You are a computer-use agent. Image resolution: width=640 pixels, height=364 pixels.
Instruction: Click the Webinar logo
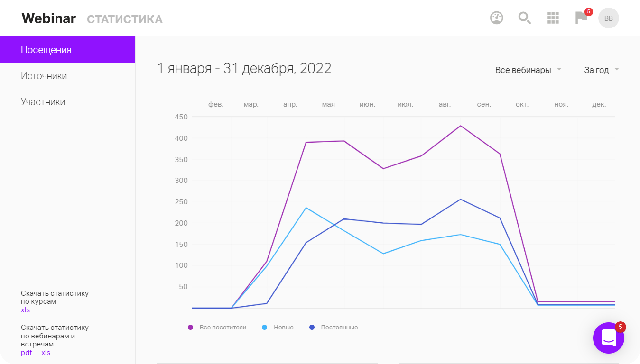click(49, 18)
